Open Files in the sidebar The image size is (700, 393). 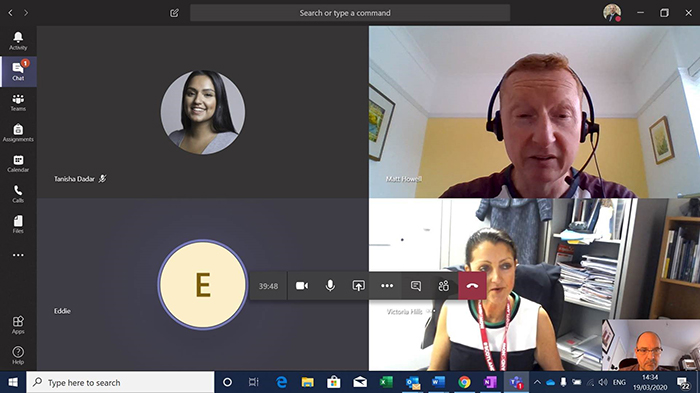(18, 224)
